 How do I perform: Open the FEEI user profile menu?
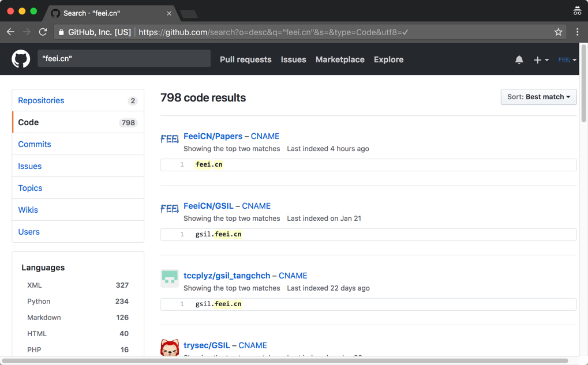point(567,59)
